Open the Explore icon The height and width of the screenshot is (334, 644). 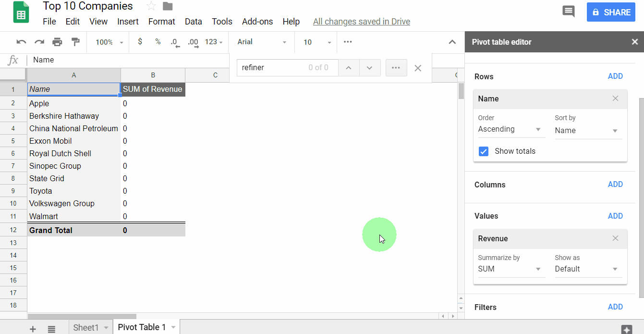[627, 329]
